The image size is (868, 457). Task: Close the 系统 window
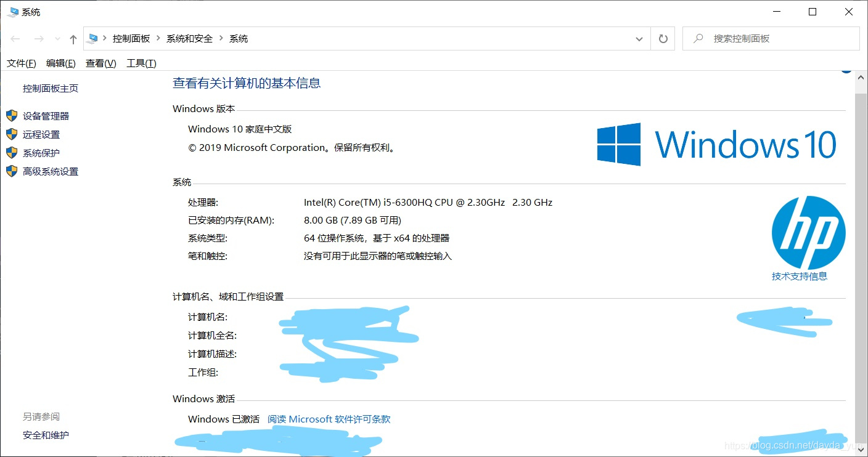[848, 12]
